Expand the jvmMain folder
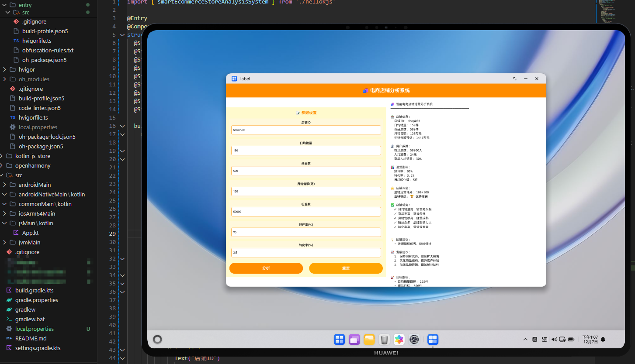Viewport: 635px width, 364px height. point(5,242)
